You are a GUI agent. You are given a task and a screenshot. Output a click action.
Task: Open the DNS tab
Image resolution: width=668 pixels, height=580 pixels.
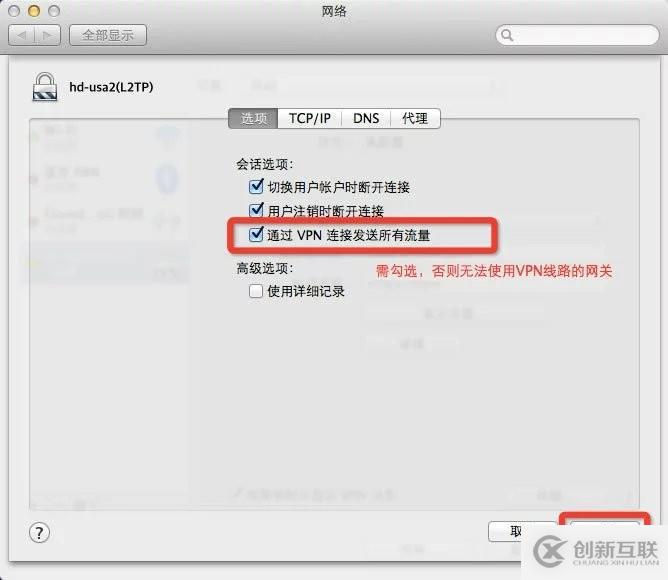point(366,118)
